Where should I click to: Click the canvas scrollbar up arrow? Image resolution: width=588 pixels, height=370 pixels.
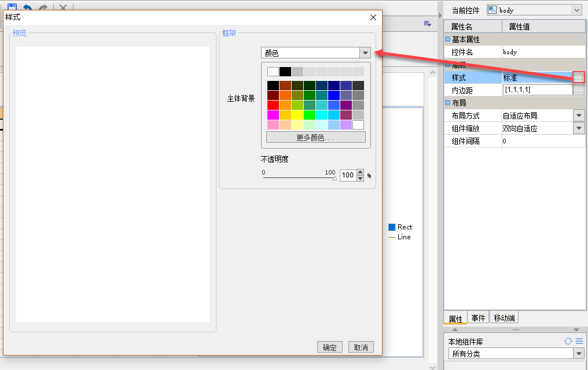coord(433,72)
